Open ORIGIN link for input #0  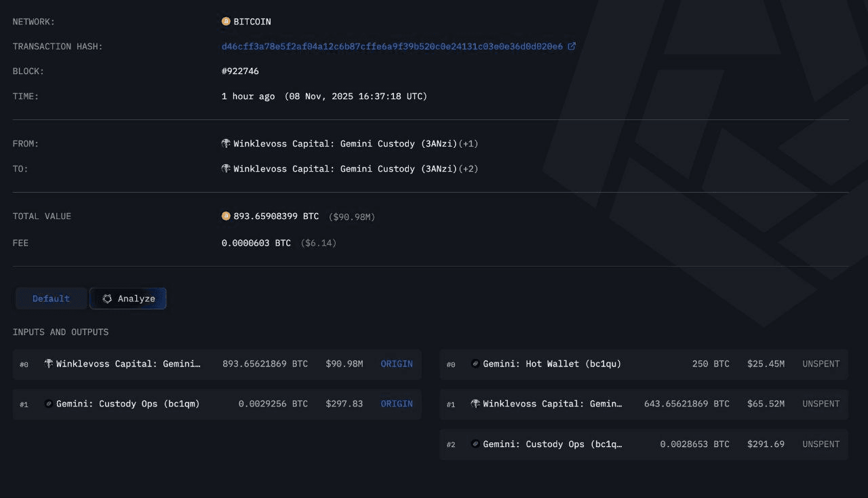point(396,364)
